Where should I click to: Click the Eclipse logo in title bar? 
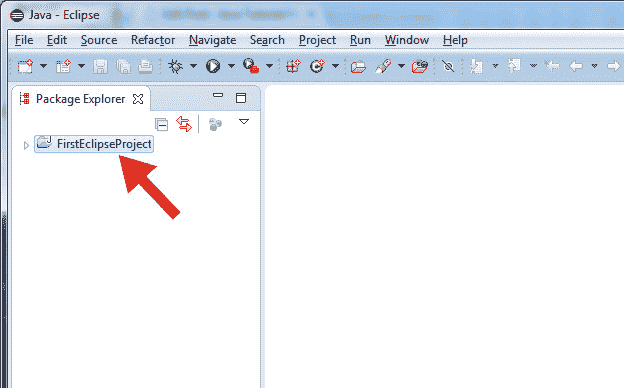[x=17, y=16]
